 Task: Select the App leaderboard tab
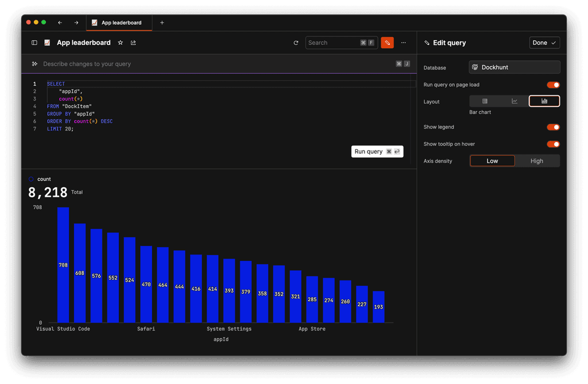tap(119, 22)
